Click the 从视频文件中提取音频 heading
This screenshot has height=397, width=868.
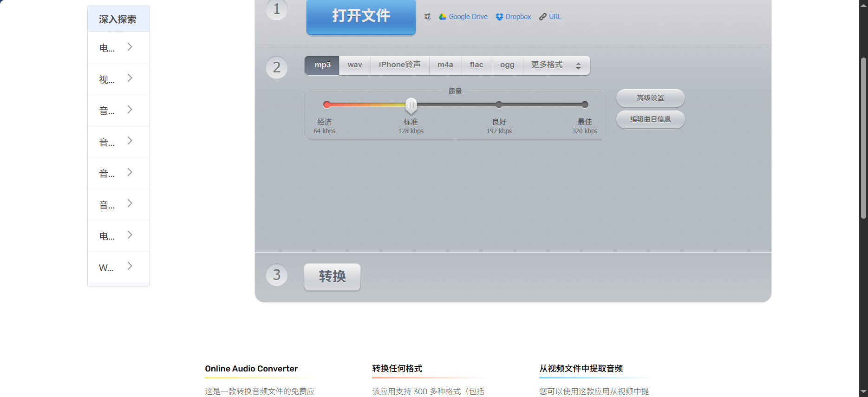tap(581, 369)
